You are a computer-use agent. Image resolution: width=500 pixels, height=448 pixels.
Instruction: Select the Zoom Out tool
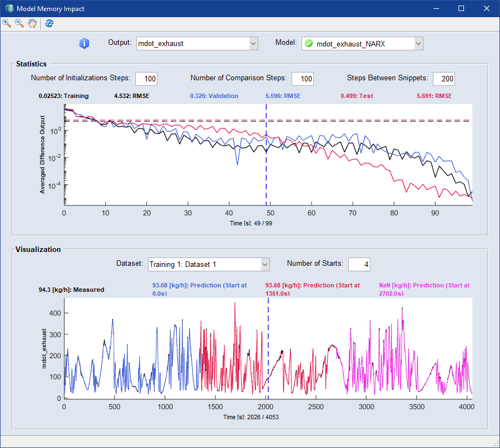click(19, 23)
